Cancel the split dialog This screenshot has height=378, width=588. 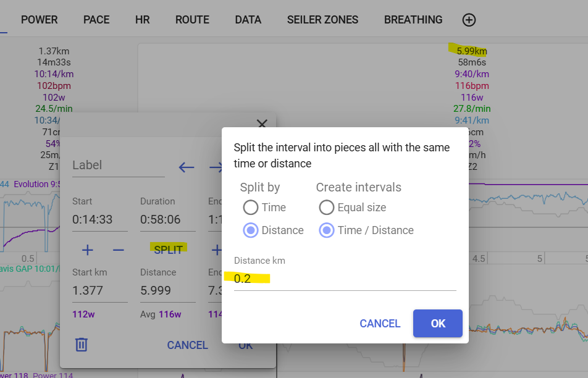point(380,324)
